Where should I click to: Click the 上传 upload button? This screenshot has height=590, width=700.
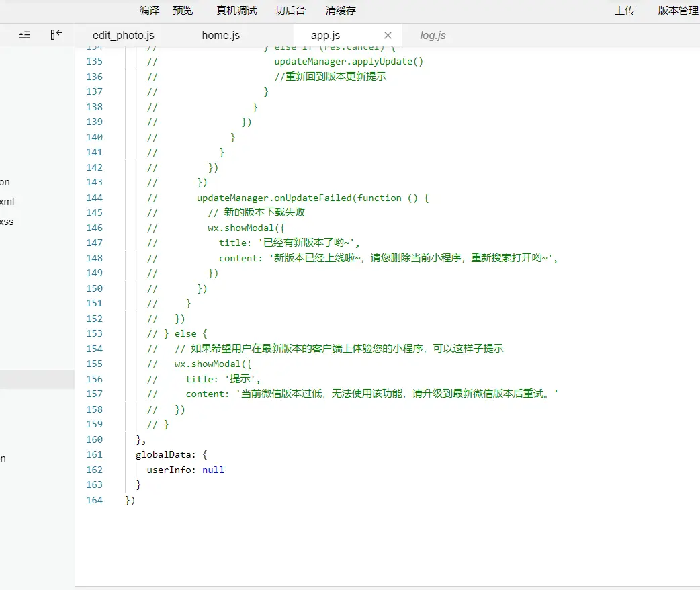coord(625,10)
